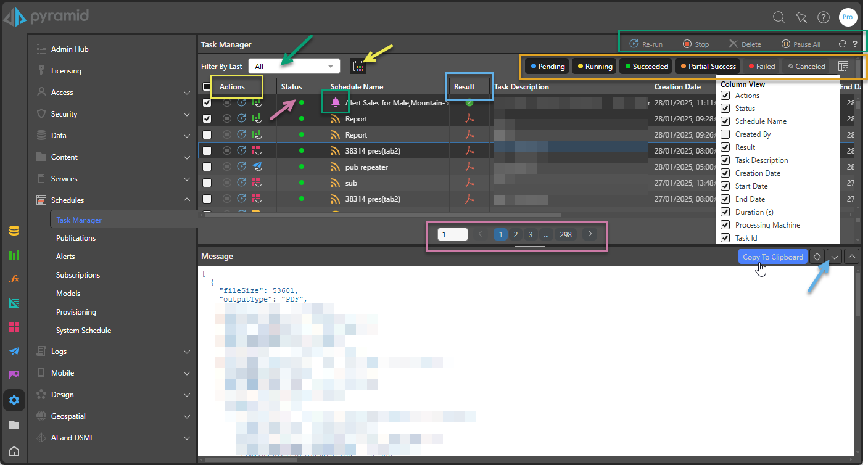Click the refresh icon beside Pause All

(x=843, y=44)
